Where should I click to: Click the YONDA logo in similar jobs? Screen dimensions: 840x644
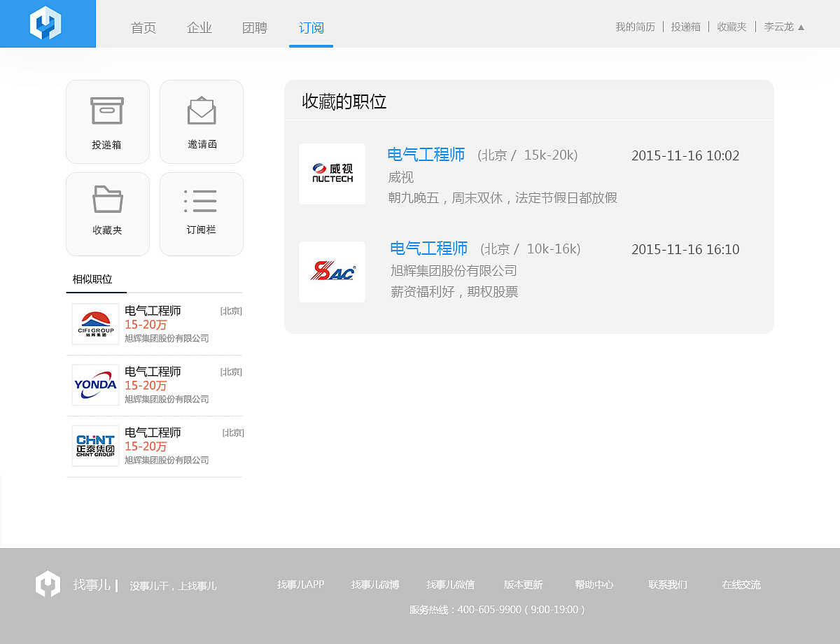(94, 384)
